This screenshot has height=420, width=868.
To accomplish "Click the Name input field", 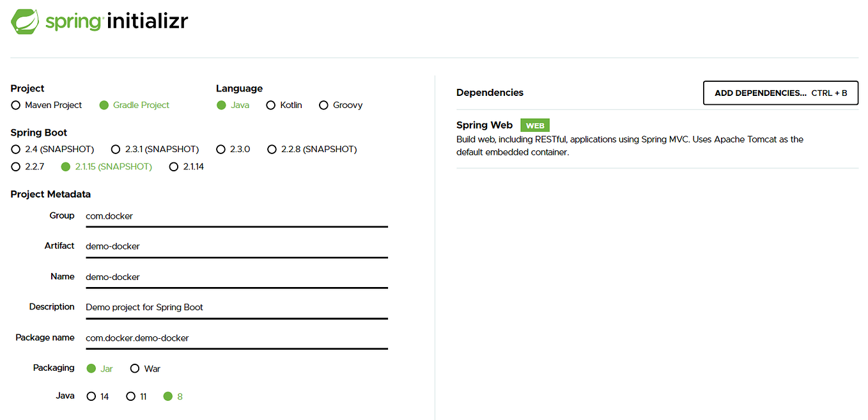I will tap(236, 277).
